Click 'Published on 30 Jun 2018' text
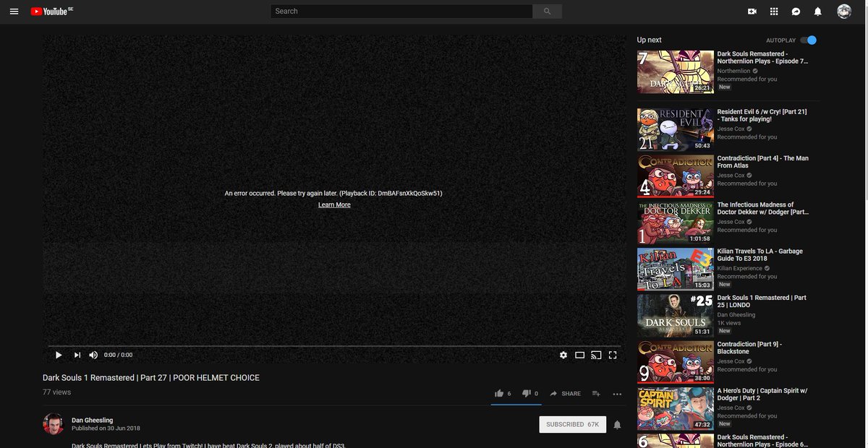Viewport: 868px width, 448px height. tap(106, 428)
